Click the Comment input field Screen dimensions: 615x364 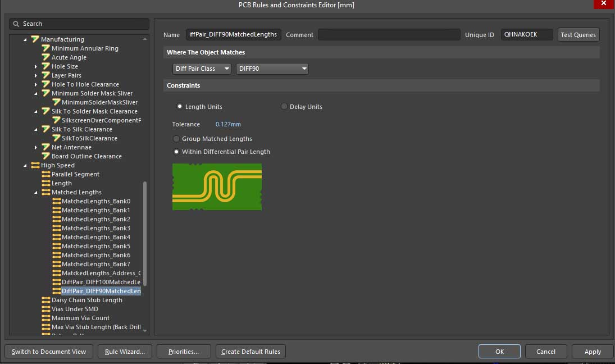pos(389,35)
